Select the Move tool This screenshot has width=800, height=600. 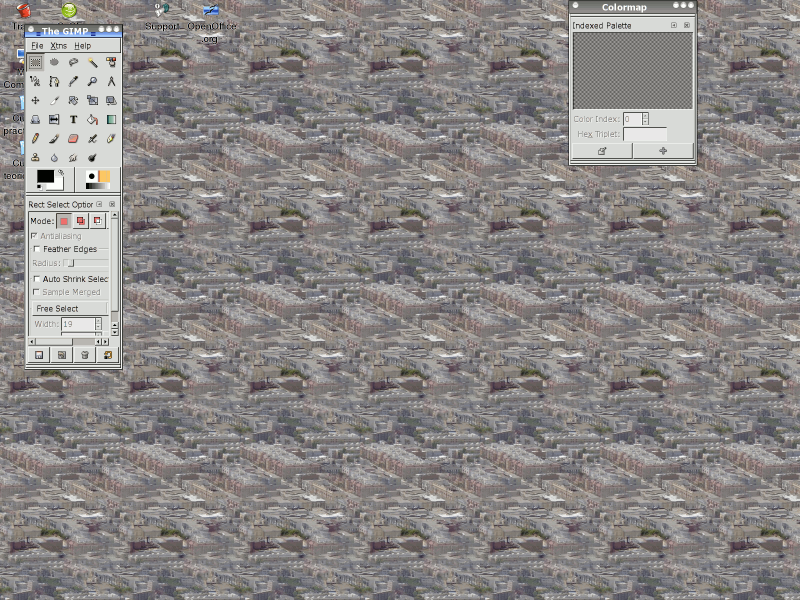pyautogui.click(x=36, y=100)
